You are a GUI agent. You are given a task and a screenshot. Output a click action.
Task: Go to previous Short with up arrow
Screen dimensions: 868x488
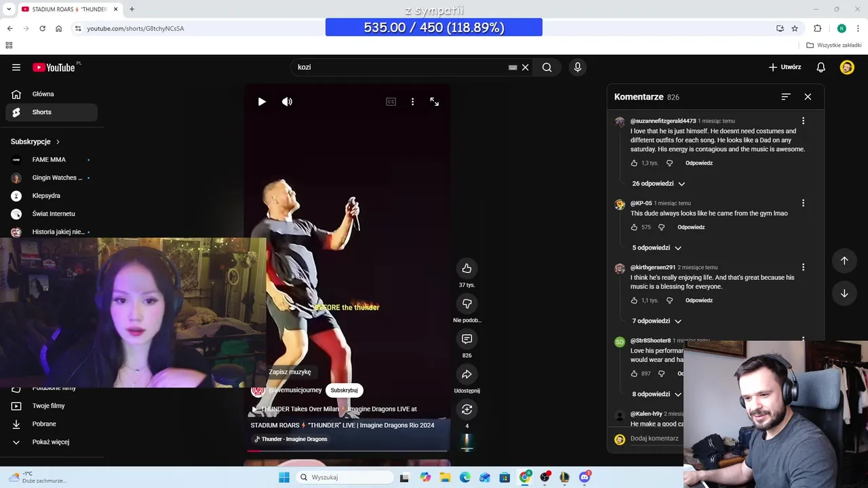(844, 260)
